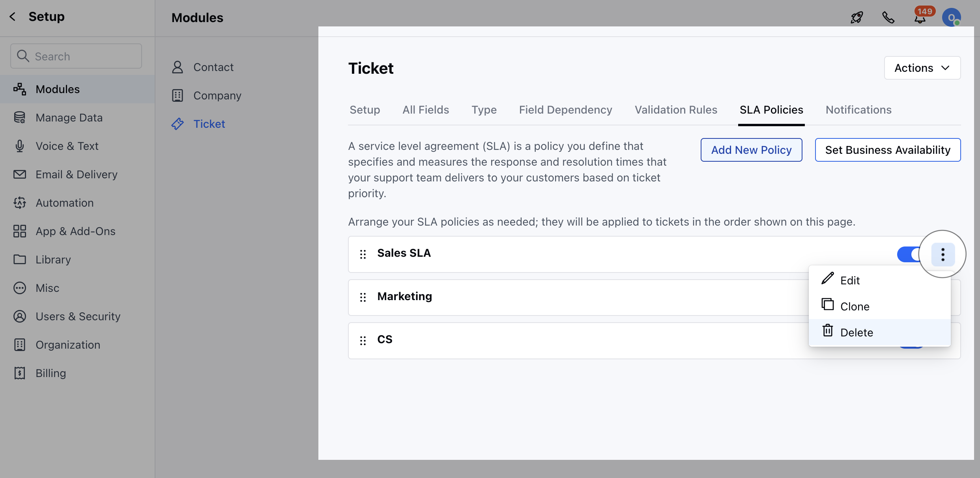Click drag handle of Sales SLA
Viewport: 980px width, 478px height.
point(363,254)
